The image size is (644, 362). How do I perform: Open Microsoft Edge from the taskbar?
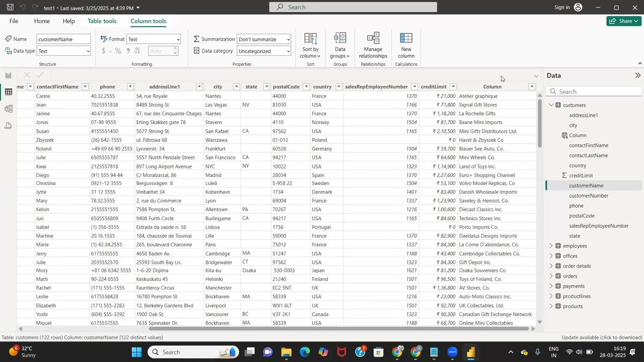point(305,352)
